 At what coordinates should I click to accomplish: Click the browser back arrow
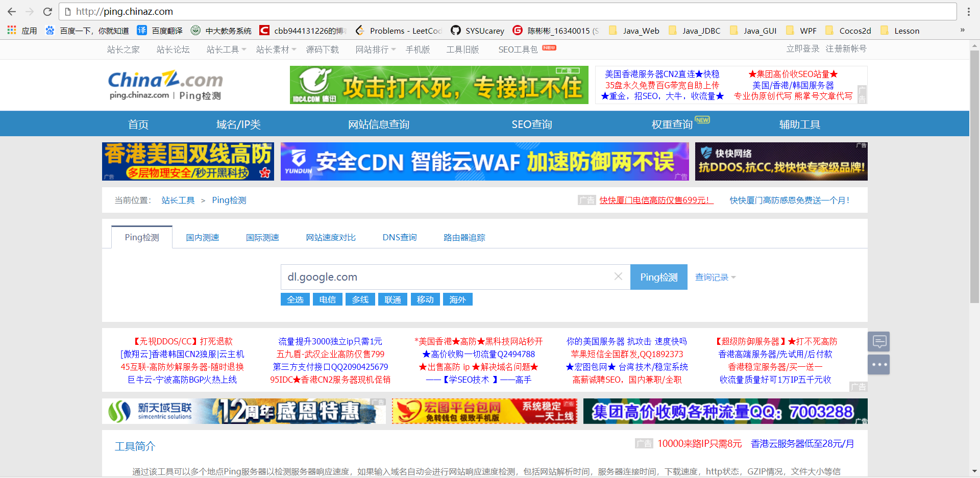click(x=12, y=11)
